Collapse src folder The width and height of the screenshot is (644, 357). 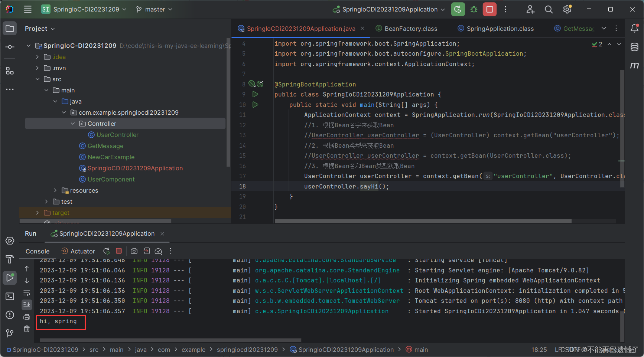click(37, 79)
